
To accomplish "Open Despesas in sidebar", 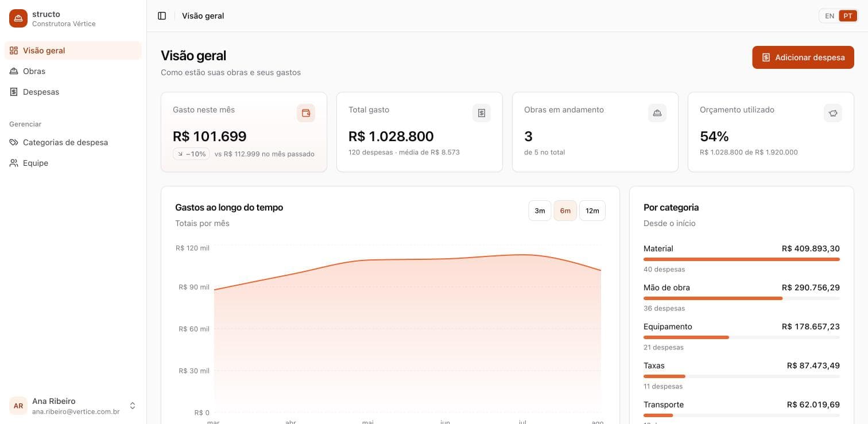I will [73, 92].
